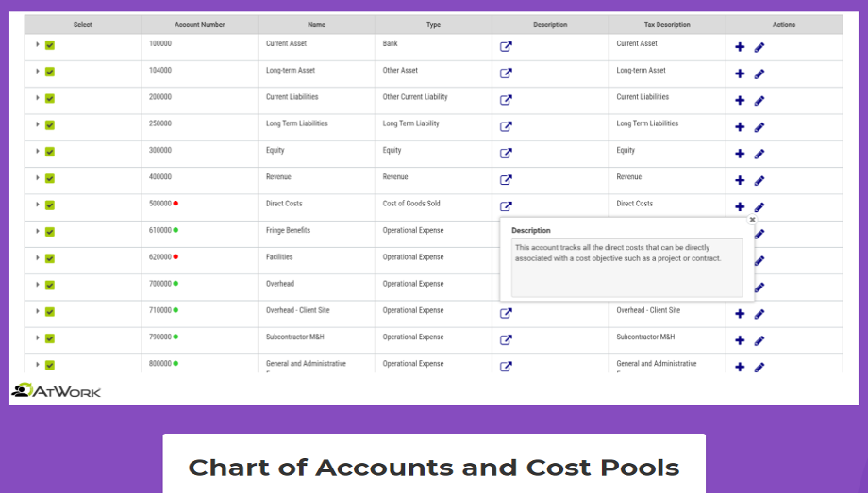Sort by Account Number column header

click(199, 25)
